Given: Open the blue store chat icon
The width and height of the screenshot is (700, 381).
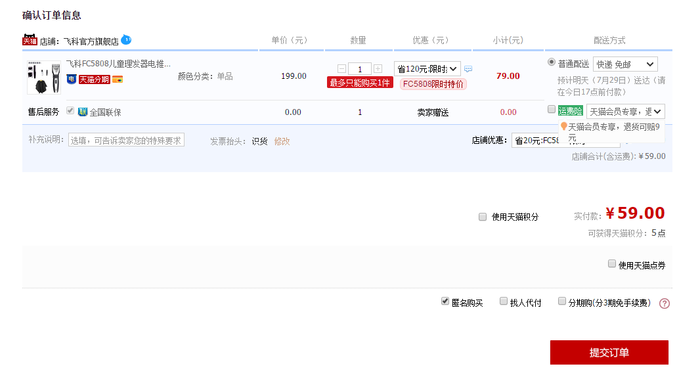Looking at the screenshot, I should [126, 40].
